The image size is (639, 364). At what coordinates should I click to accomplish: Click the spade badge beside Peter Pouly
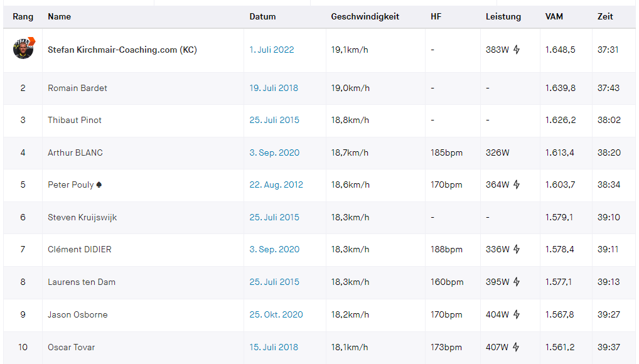(x=100, y=185)
